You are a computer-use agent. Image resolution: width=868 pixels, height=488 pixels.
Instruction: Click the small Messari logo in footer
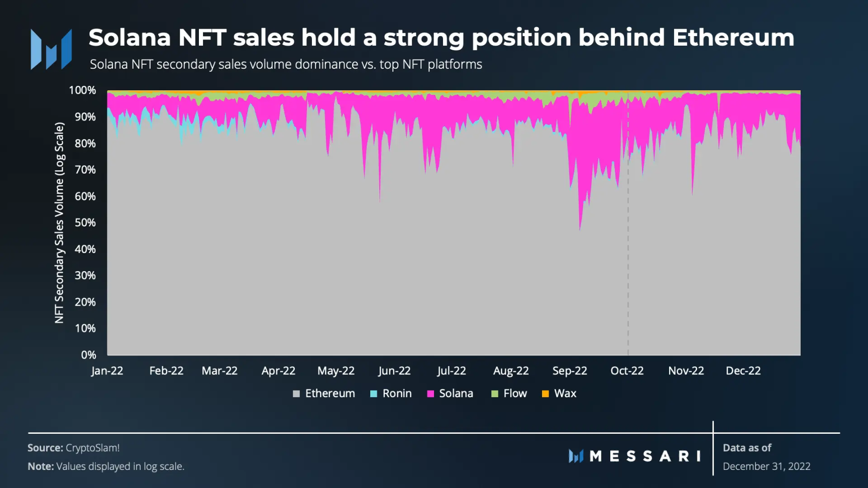(576, 456)
